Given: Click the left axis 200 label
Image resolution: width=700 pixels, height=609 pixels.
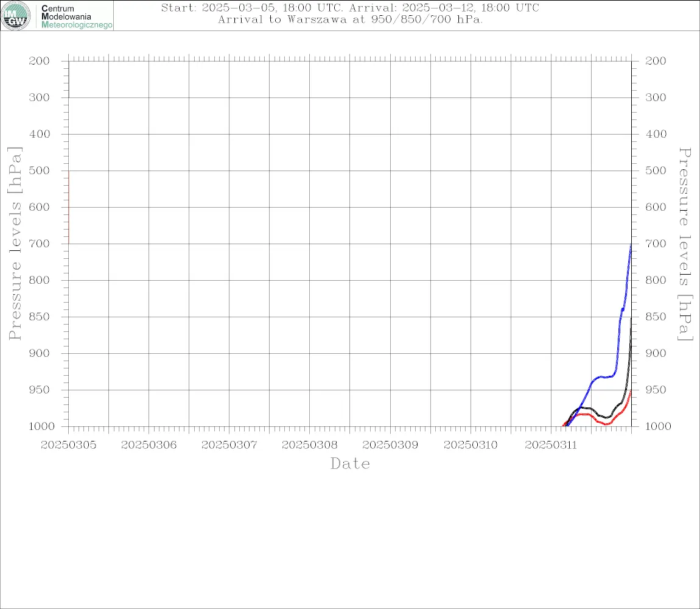Looking at the screenshot, I should click(x=40, y=61).
